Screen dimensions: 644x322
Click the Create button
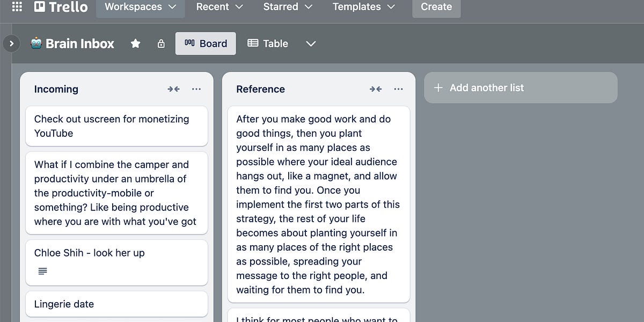tap(436, 7)
